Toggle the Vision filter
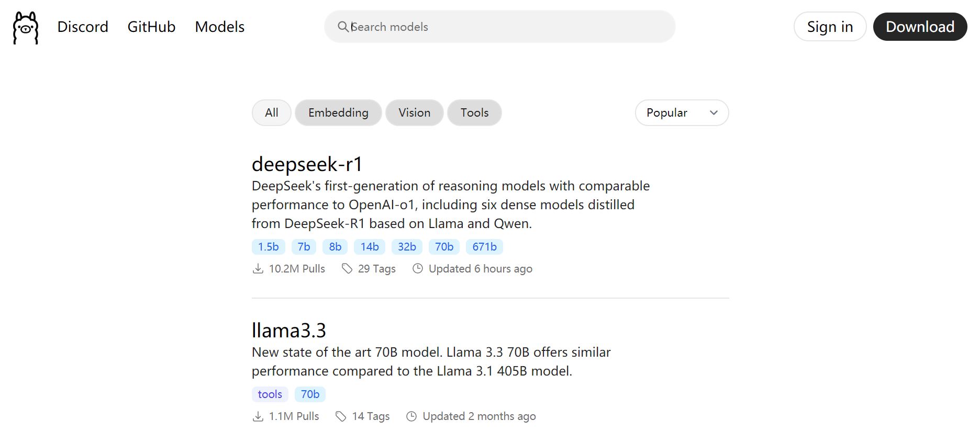The width and height of the screenshot is (980, 443). (x=414, y=113)
